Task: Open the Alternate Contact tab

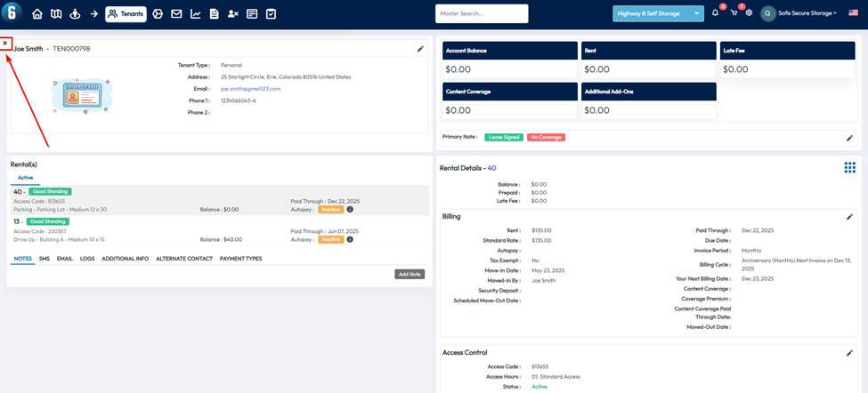Action: coord(184,259)
